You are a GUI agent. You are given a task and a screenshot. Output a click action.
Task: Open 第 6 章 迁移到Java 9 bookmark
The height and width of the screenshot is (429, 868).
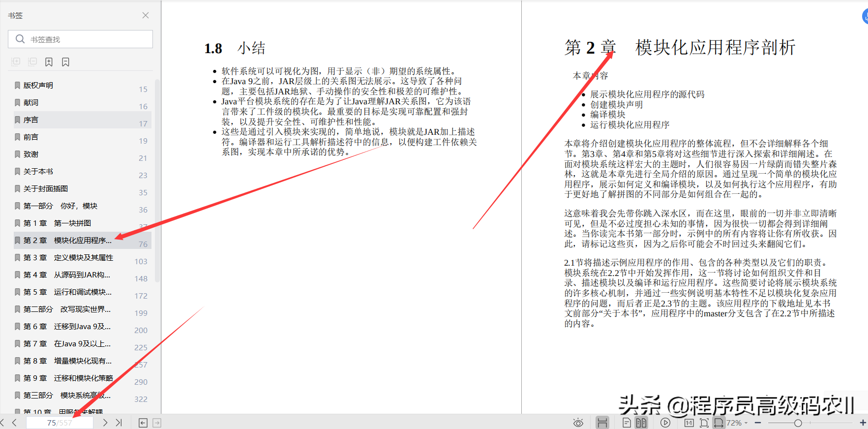[82, 327]
